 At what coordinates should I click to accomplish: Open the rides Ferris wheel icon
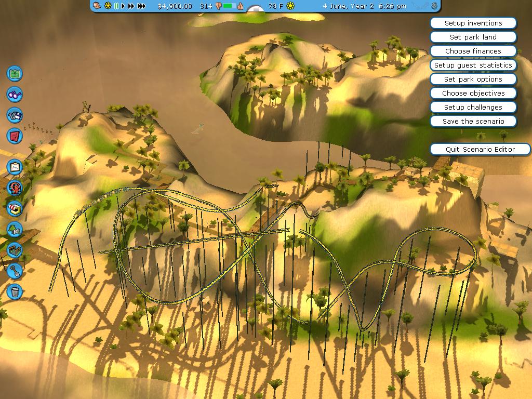pyautogui.click(x=15, y=188)
